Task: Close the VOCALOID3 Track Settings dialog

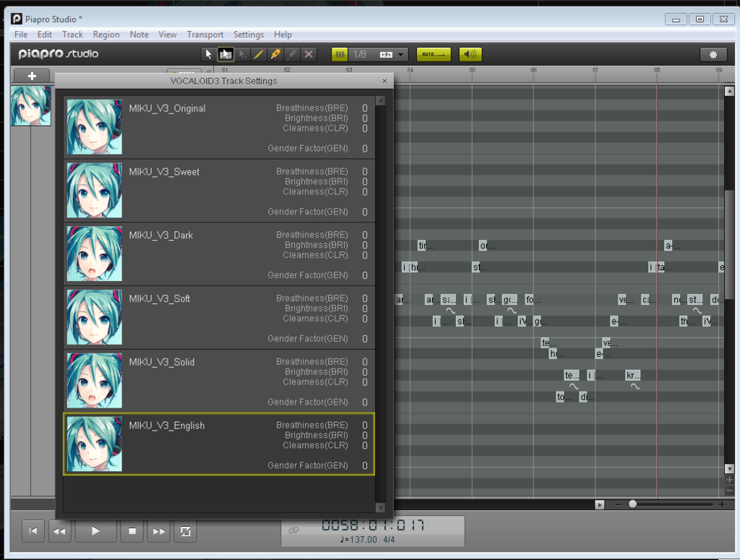Action: click(384, 81)
